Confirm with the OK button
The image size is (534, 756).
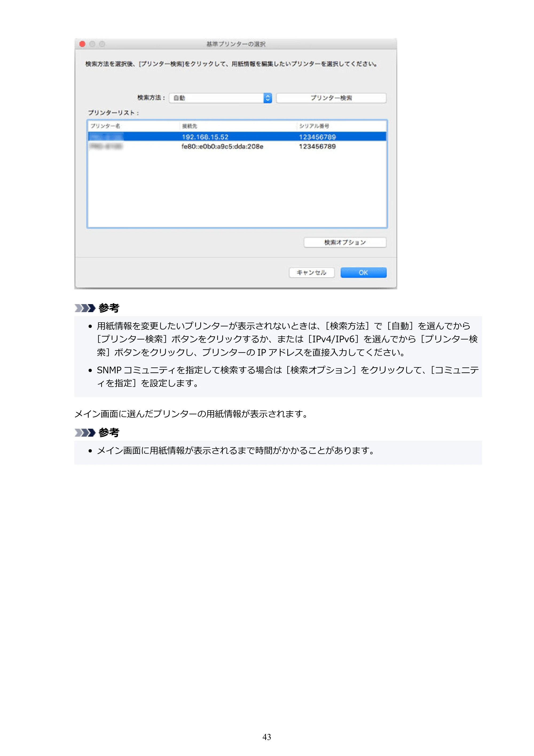(x=363, y=272)
